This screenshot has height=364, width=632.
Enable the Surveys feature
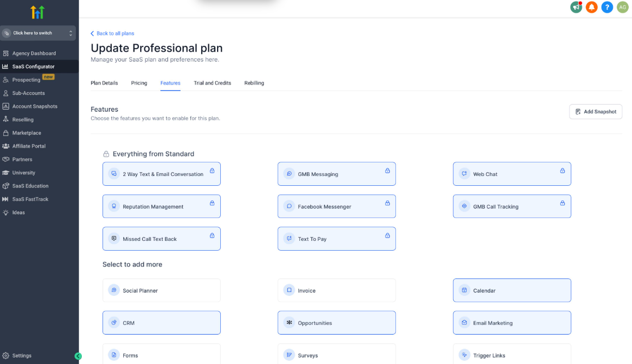(336, 354)
